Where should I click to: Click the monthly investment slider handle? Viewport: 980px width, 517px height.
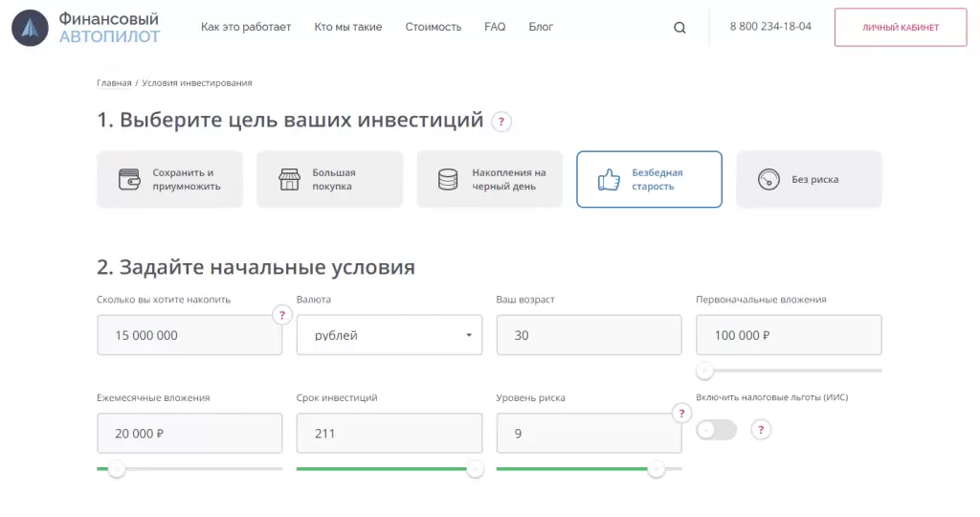point(117,469)
